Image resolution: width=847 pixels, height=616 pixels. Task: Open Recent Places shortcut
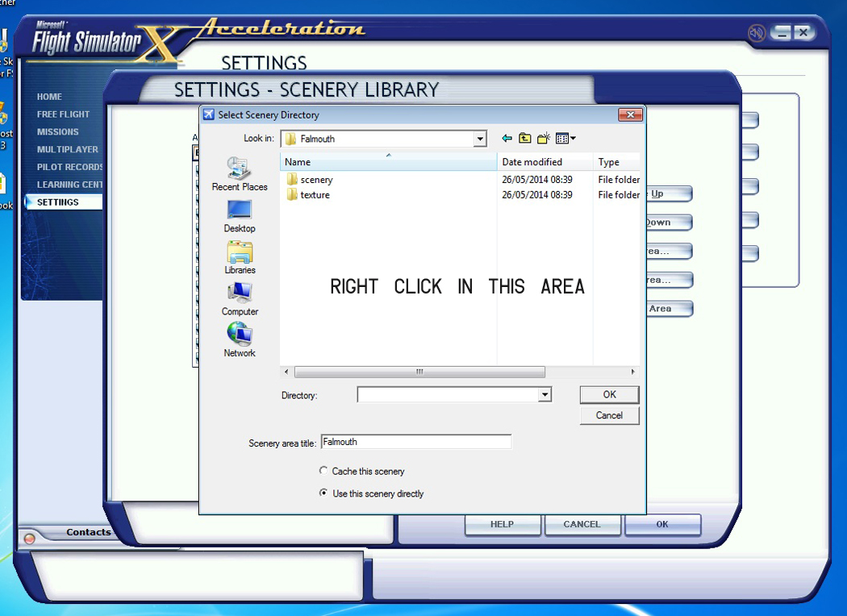tap(240, 174)
